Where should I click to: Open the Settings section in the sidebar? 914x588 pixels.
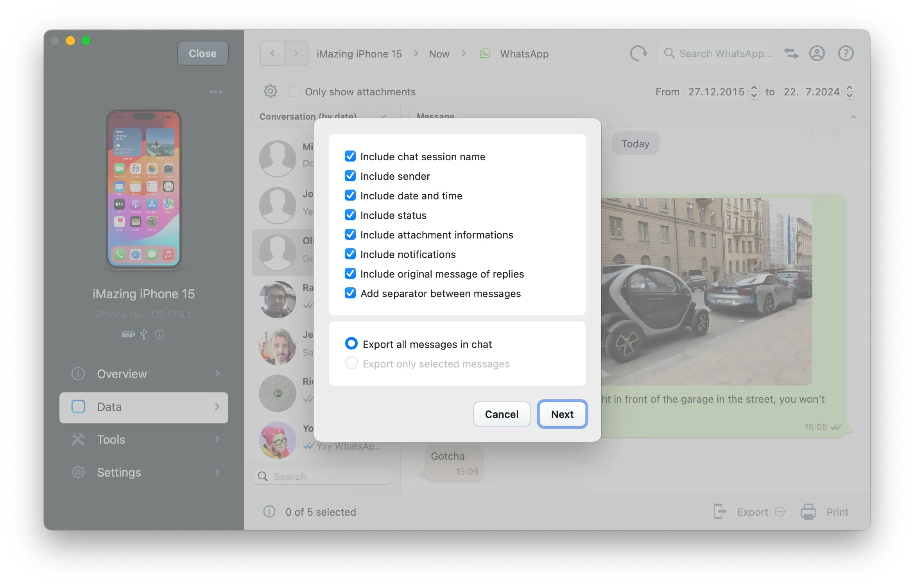(x=118, y=472)
